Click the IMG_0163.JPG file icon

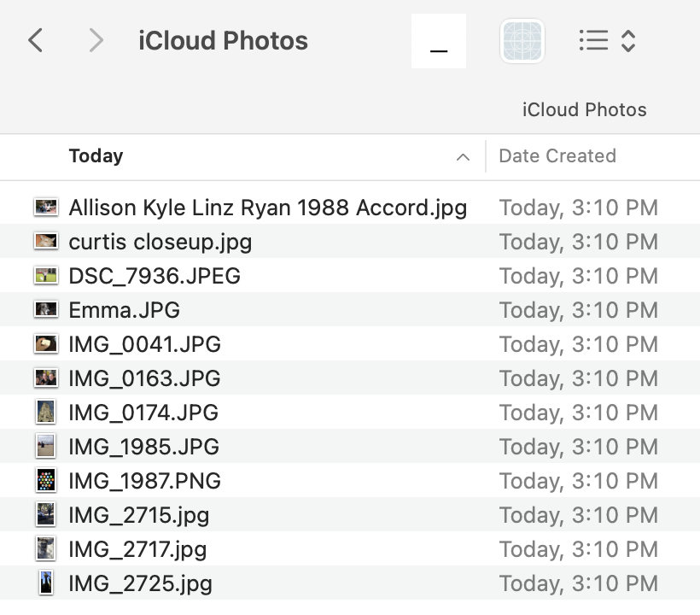click(46, 378)
